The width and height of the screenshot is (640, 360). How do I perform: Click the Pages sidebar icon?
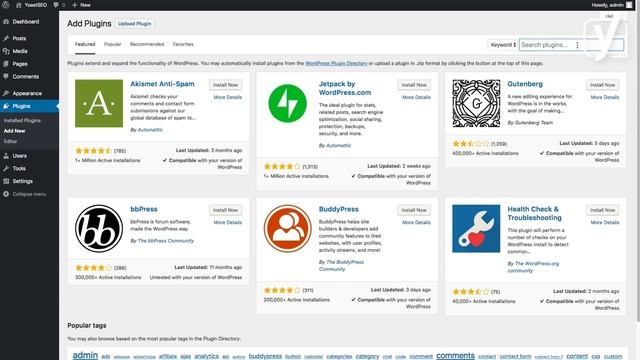pos(6,64)
